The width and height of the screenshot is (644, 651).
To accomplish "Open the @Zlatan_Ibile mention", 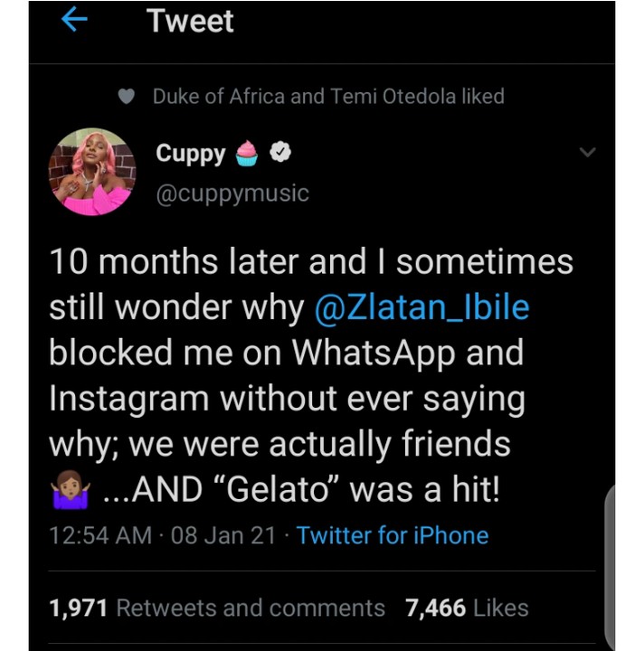I will click(x=421, y=308).
